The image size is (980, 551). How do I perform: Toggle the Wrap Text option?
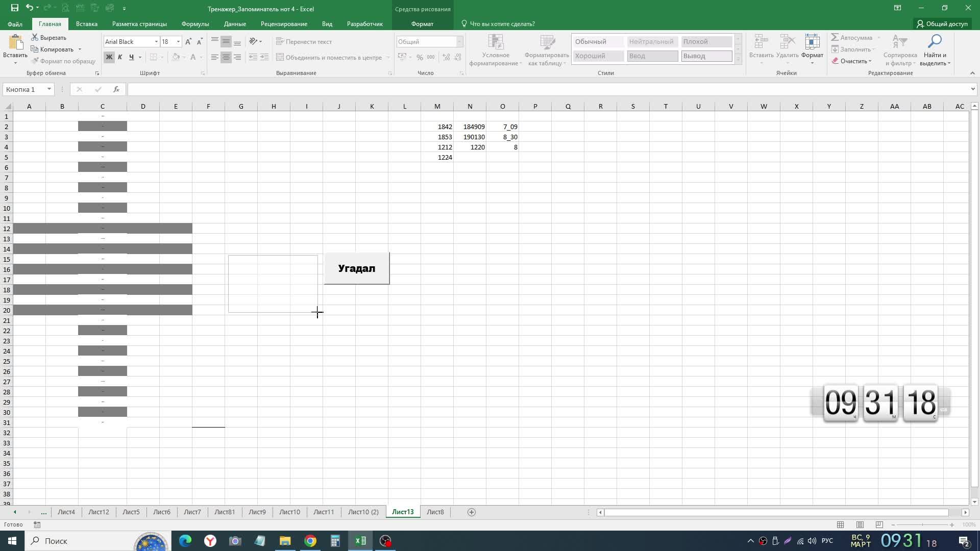pos(304,42)
